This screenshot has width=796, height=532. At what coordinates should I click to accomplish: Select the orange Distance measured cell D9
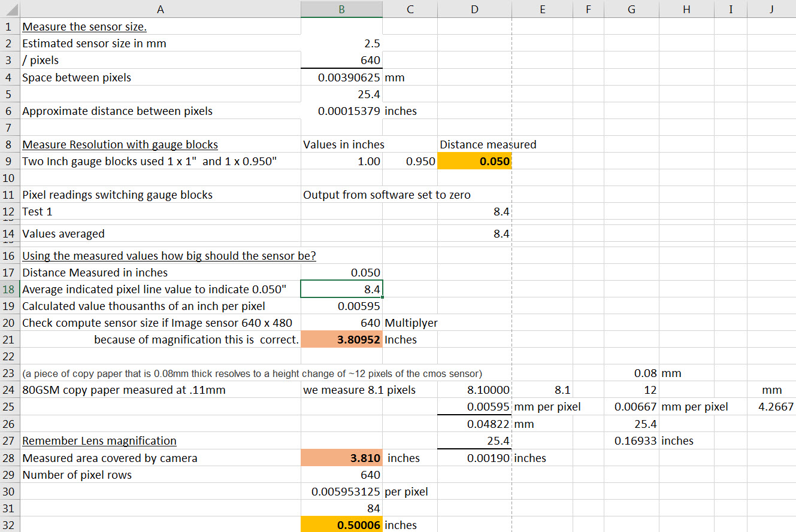(474, 162)
